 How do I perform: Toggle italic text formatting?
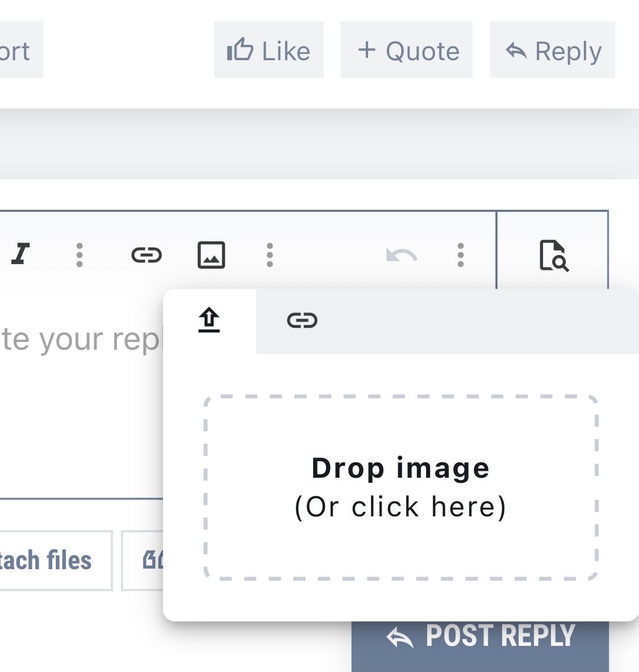(21, 254)
